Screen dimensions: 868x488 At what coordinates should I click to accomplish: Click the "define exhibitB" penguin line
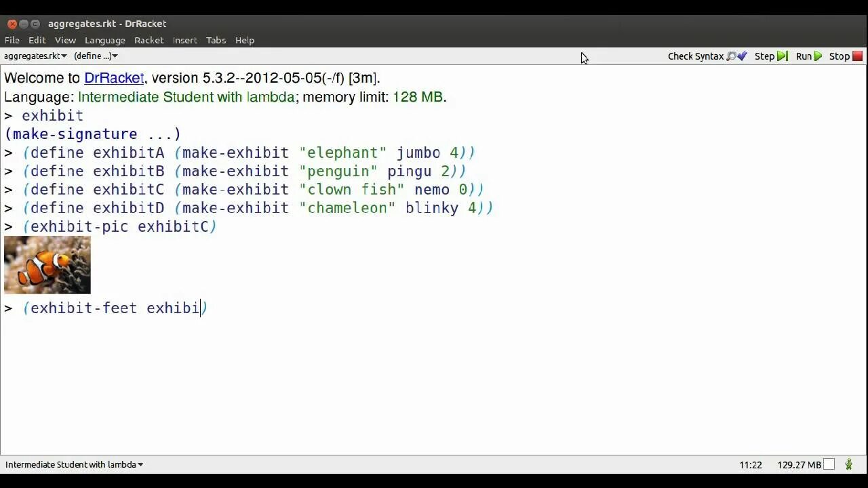(x=235, y=171)
